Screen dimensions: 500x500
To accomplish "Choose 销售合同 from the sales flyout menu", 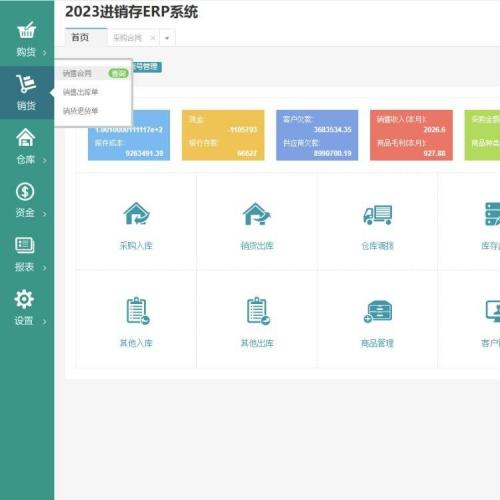I will 77,73.
